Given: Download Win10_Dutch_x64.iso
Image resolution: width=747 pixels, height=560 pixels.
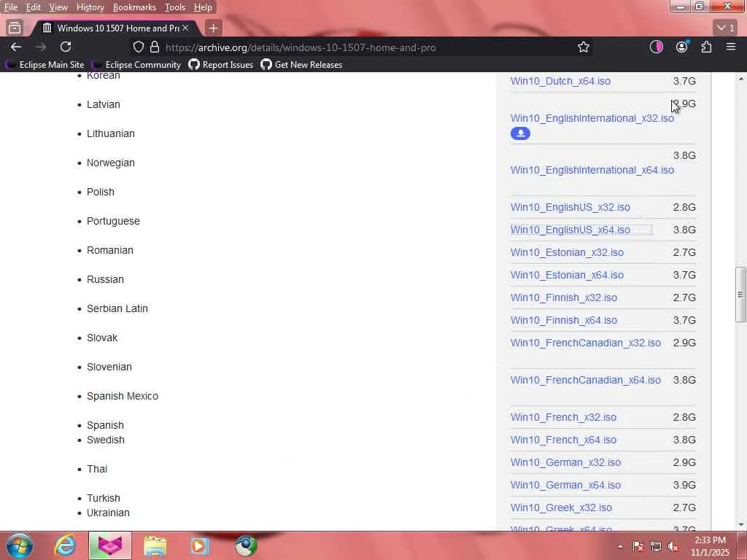Looking at the screenshot, I should coord(560,82).
